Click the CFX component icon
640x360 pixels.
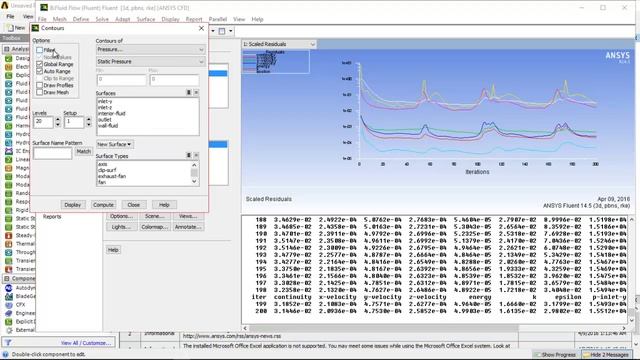(x=8, y=304)
